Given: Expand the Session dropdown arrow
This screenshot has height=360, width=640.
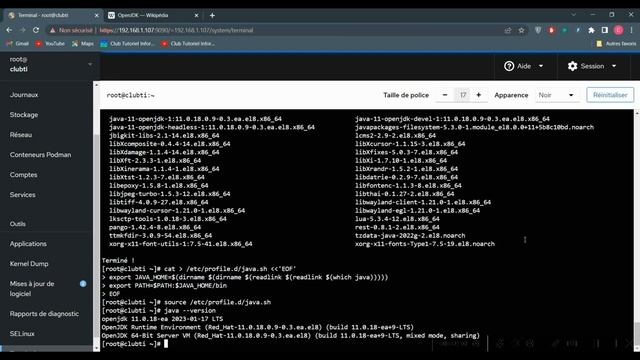Looking at the screenshot, I should (x=614, y=66).
